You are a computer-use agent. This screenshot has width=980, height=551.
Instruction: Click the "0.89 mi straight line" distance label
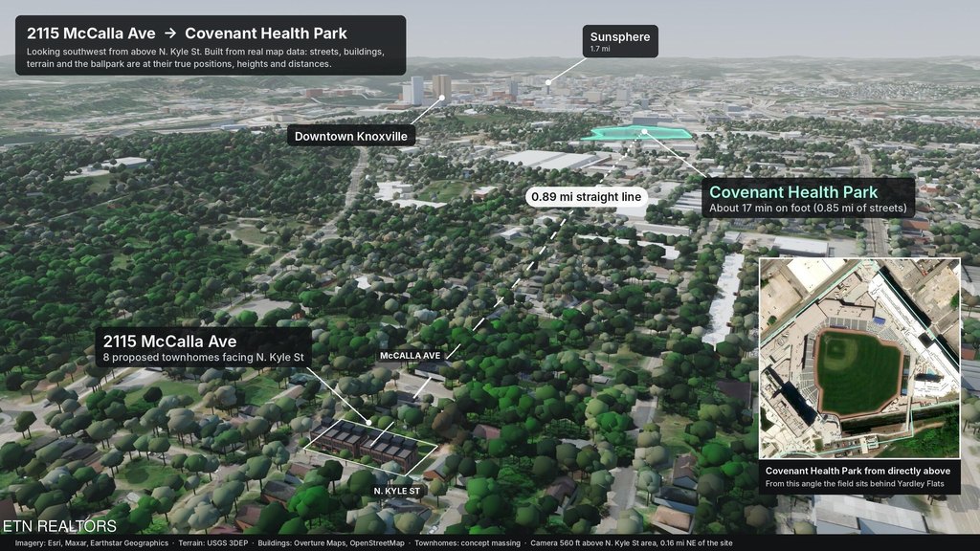point(587,197)
